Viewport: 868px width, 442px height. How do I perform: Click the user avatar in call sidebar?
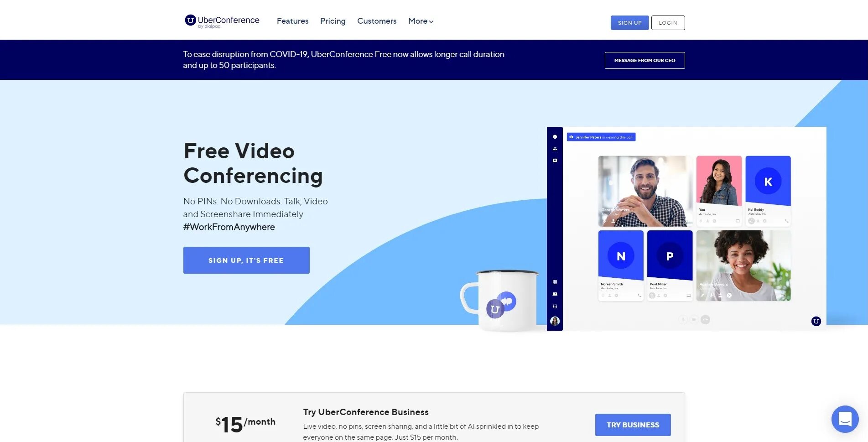click(555, 321)
